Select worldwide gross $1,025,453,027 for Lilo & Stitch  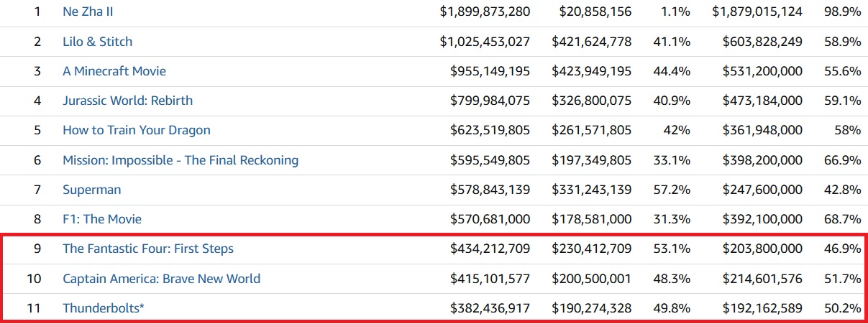point(485,42)
